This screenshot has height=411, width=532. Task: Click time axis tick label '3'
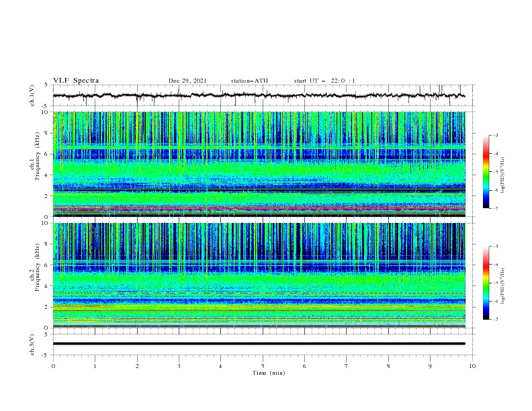tap(179, 366)
